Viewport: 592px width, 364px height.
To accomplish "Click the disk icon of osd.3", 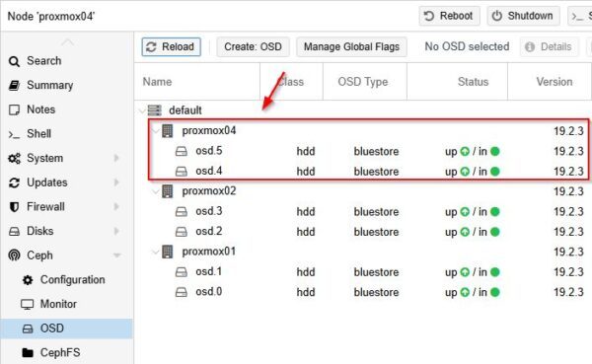I will pos(182,212).
